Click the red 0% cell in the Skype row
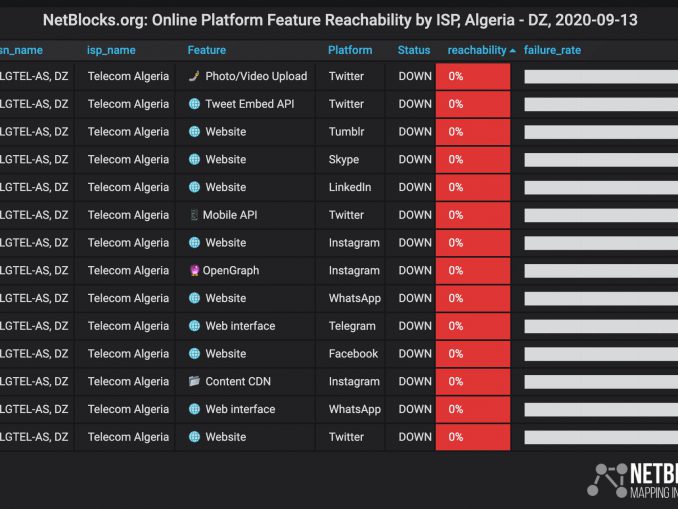678x509 pixels. (473, 159)
